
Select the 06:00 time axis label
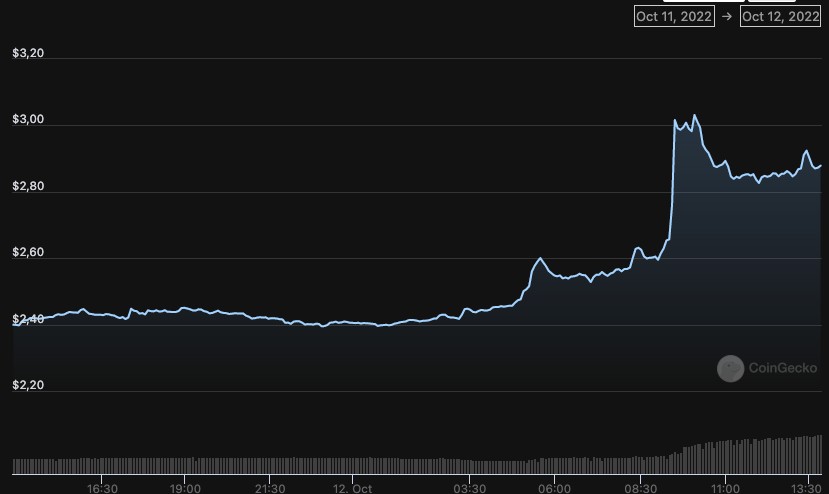tap(553, 488)
